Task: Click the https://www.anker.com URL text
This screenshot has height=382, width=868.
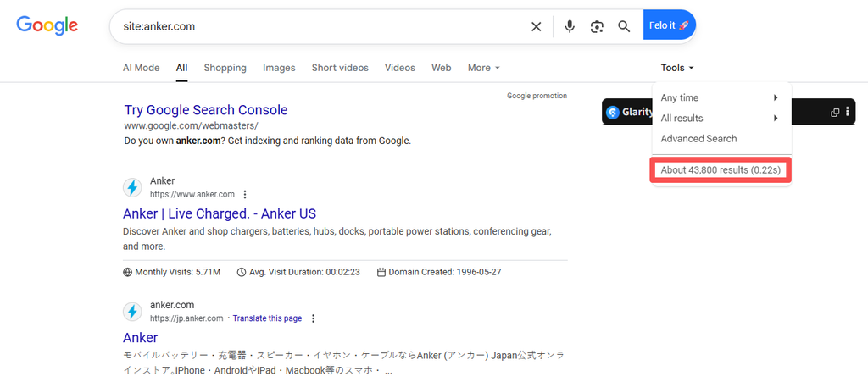Action: click(192, 194)
